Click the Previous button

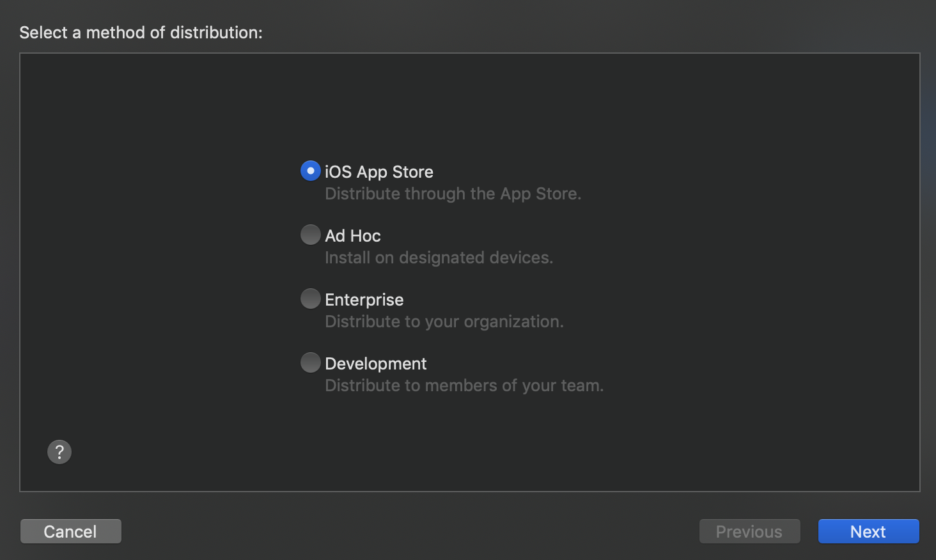(x=749, y=531)
